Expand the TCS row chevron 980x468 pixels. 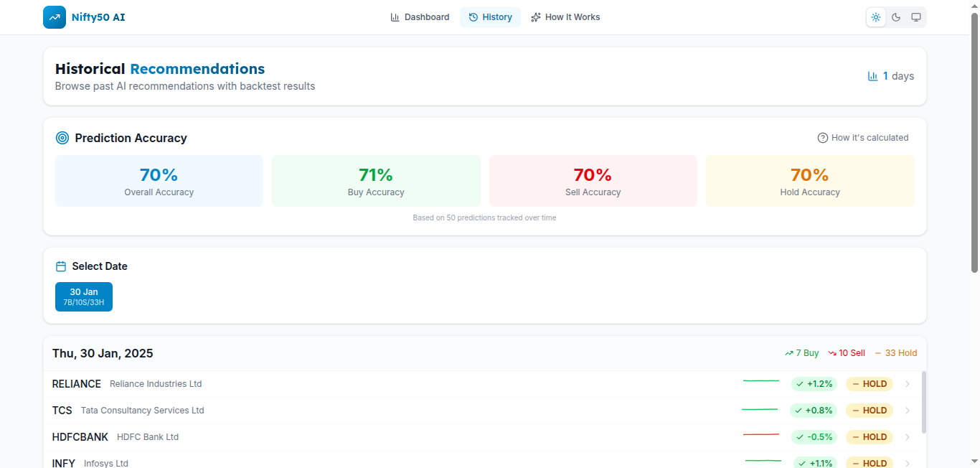point(908,411)
